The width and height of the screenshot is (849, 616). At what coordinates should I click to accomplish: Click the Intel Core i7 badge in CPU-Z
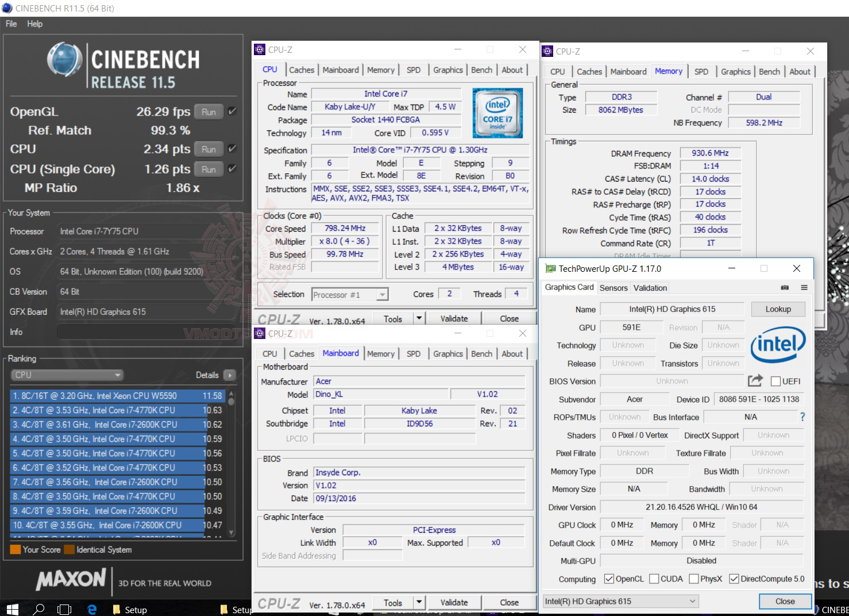[x=497, y=113]
